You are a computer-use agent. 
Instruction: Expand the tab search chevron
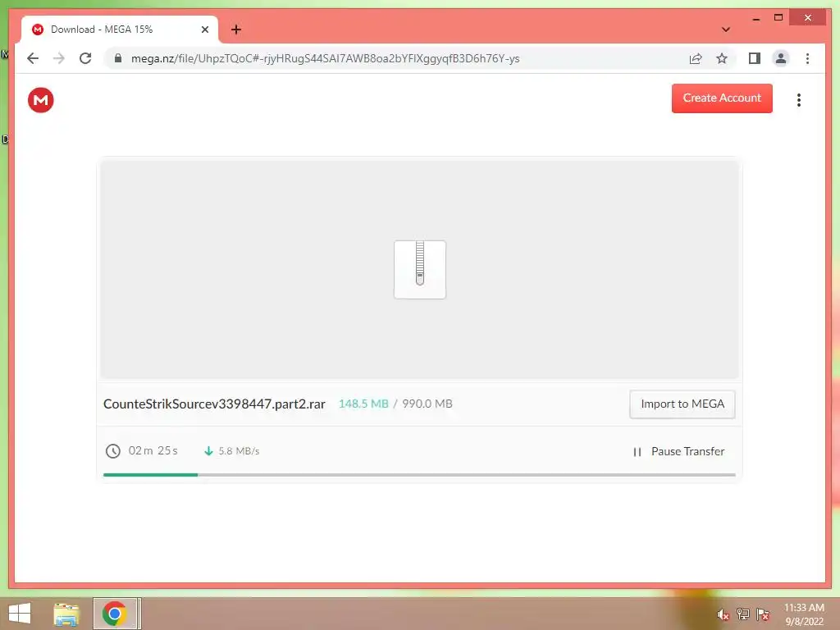pos(725,30)
